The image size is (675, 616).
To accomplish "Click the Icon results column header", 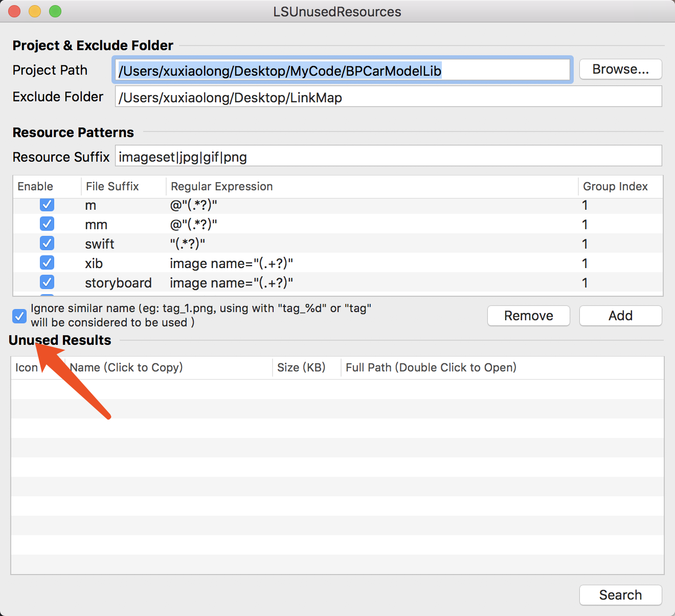I will click(38, 368).
